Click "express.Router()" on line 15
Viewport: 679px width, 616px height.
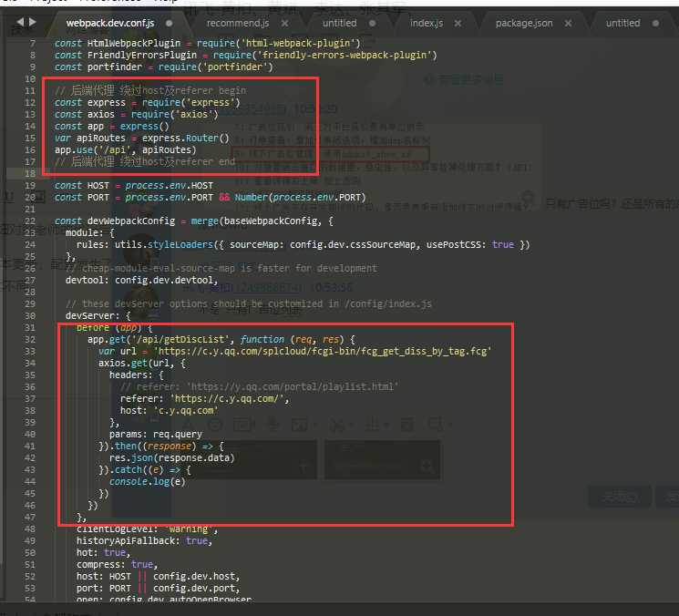[185, 139]
